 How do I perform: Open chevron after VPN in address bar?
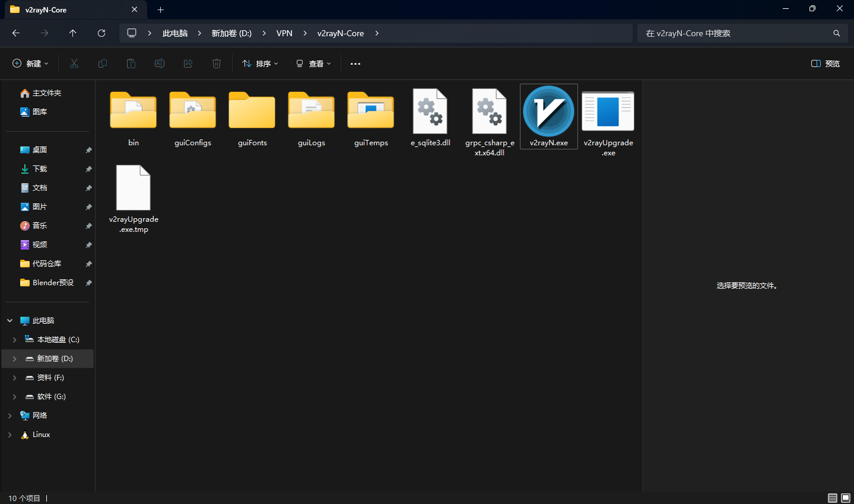click(305, 33)
